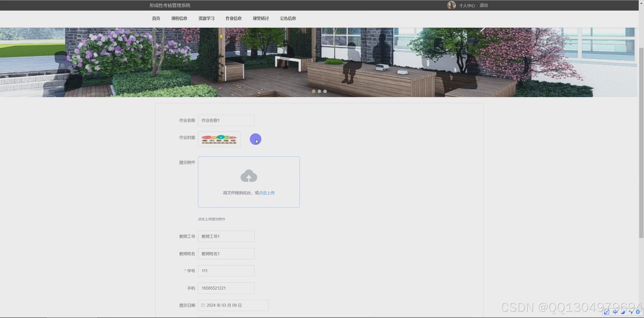
Task: Click the cloud upload icon
Action: point(249,176)
